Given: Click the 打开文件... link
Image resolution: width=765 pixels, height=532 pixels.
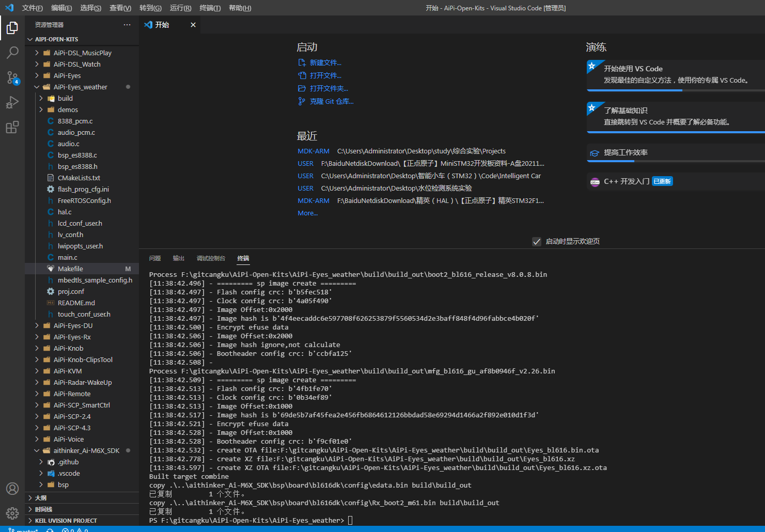Looking at the screenshot, I should click(x=325, y=75).
